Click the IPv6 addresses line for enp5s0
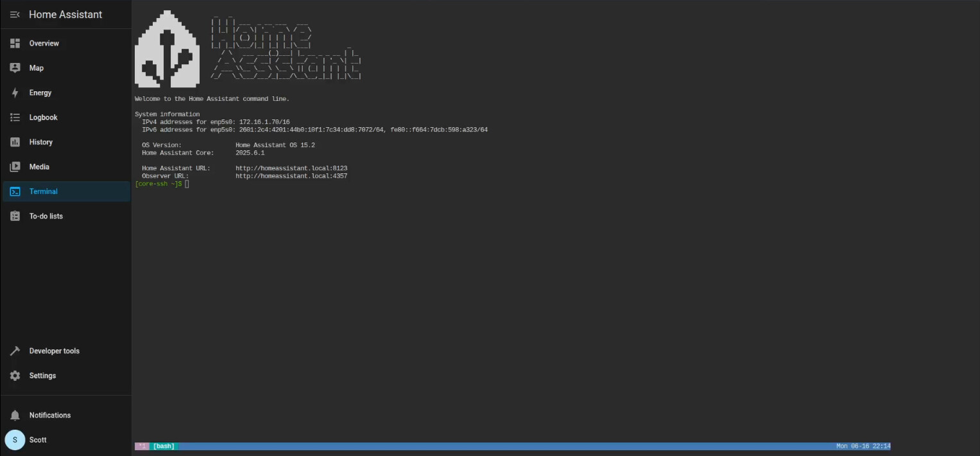Viewport: 980px width, 456px height. click(x=314, y=130)
